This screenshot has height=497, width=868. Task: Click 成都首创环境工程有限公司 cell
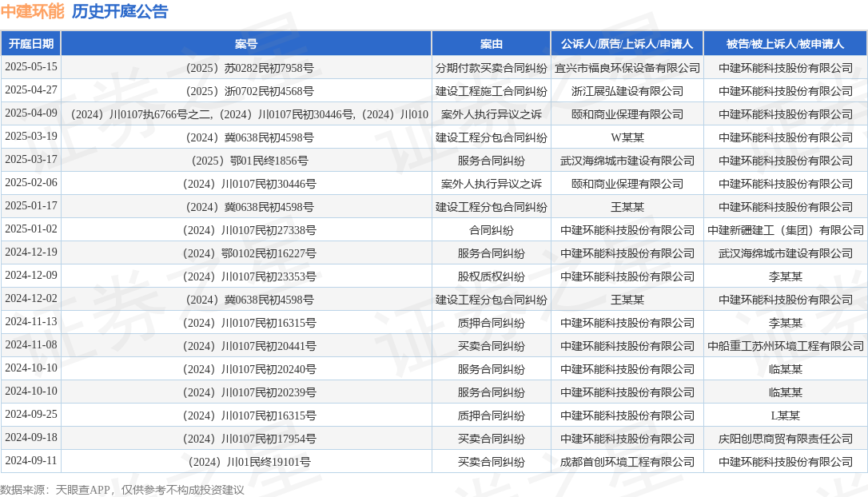pos(627,463)
